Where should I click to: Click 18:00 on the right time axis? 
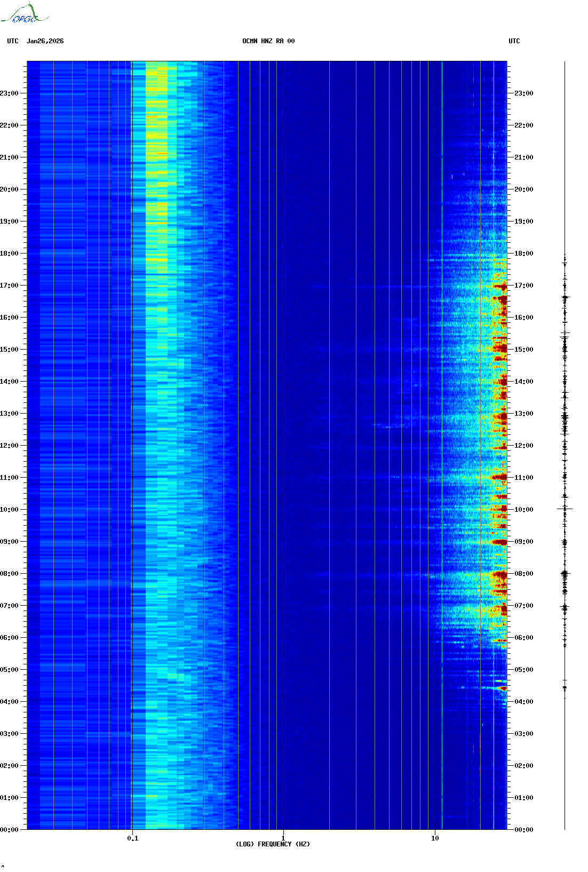[x=524, y=253]
